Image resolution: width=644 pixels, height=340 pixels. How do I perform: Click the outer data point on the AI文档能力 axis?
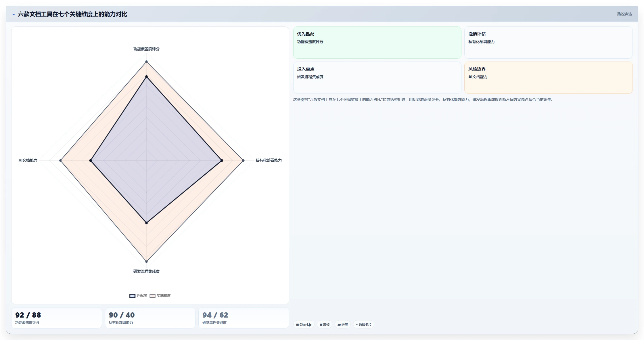point(60,161)
